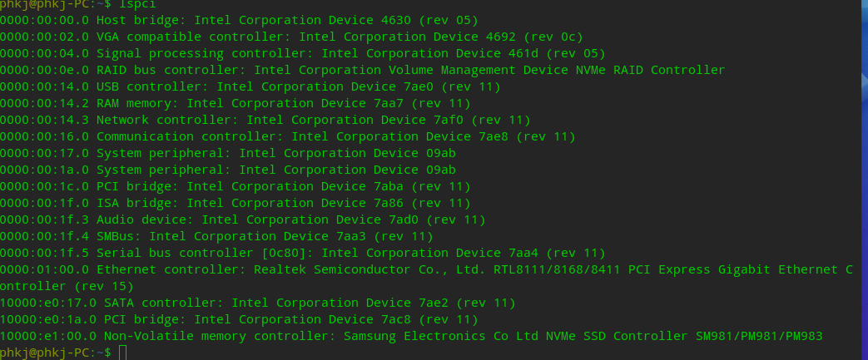Screen dimensions: 868x360
Task: Click the Network controller Device 7af0 line
Action: pos(265,120)
